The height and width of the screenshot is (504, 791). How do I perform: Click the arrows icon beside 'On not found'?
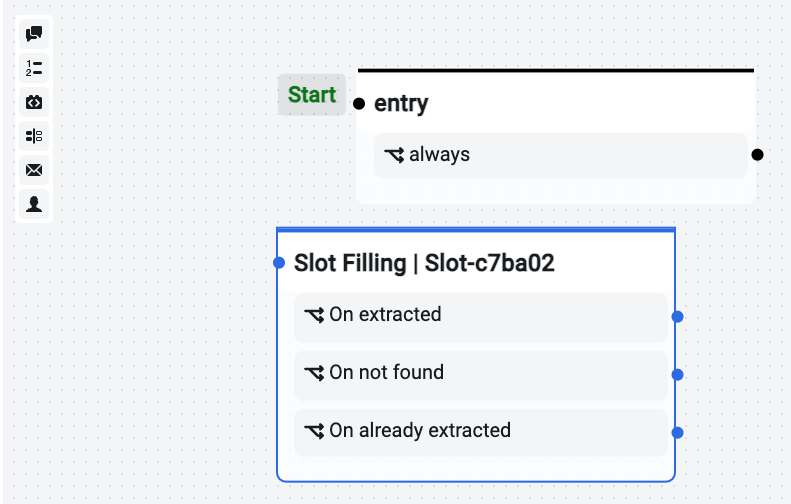point(314,373)
